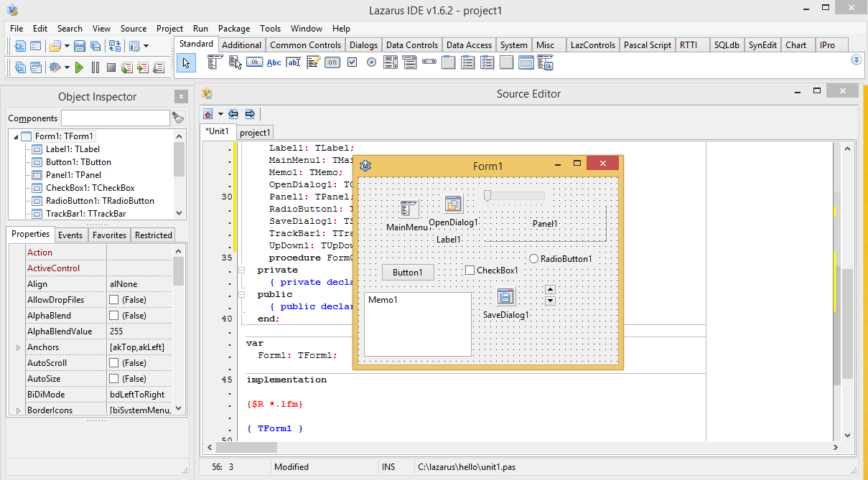Open the Source Editor jump history dropdown
Image resolution: width=868 pixels, height=480 pixels.
(220, 114)
